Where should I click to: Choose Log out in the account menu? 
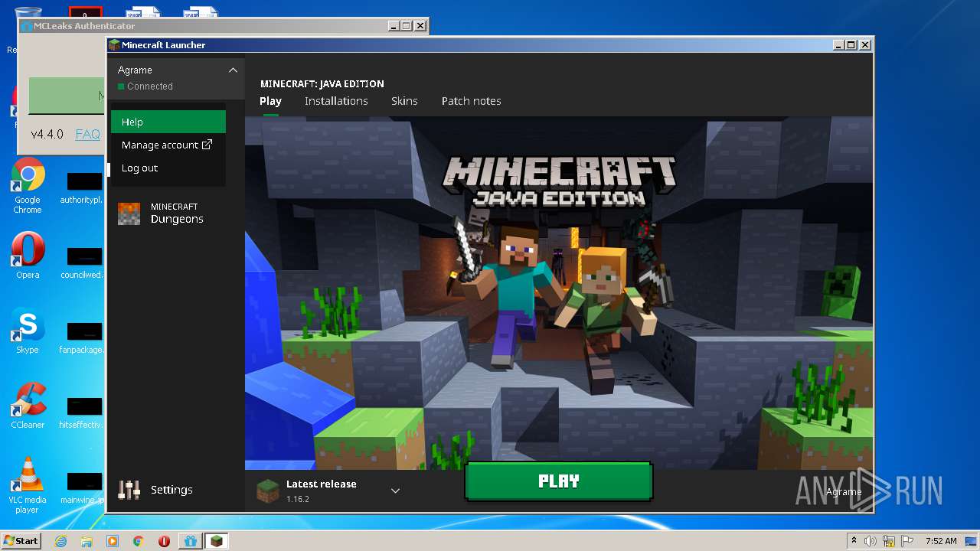pos(168,168)
